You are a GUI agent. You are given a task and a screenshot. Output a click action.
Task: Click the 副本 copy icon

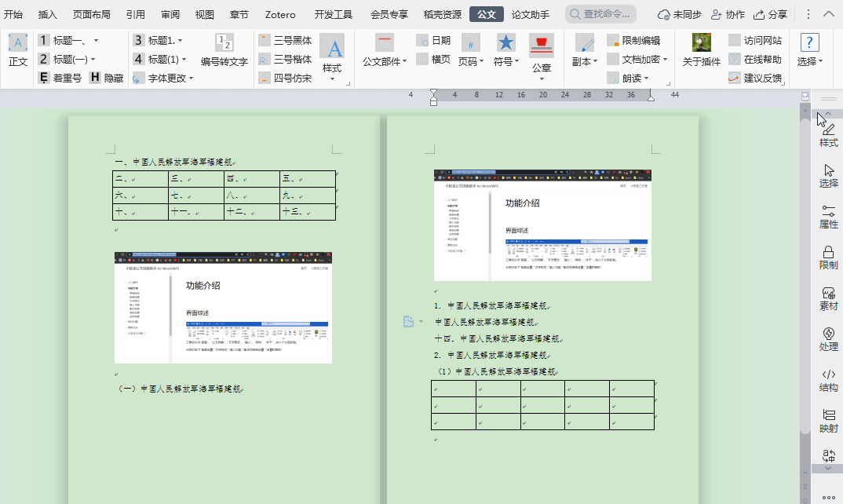[x=585, y=50]
